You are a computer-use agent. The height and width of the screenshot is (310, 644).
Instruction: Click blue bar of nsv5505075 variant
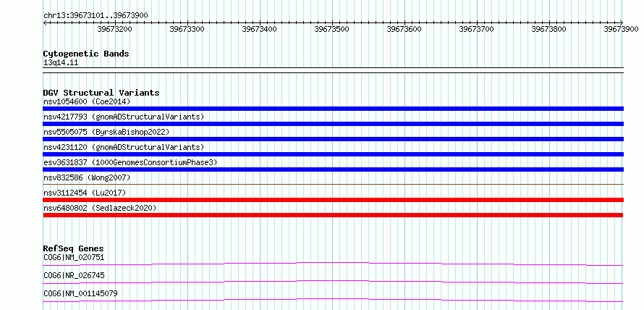pos(334,139)
